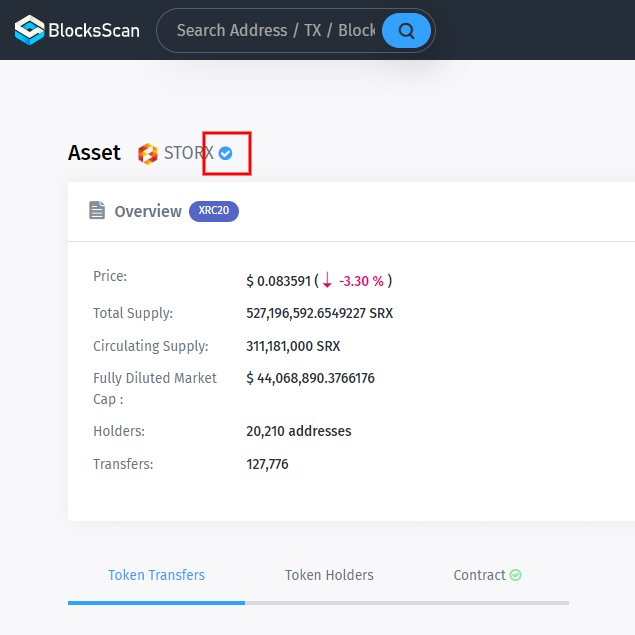Click the green check icon on Contract tab
Image resolution: width=635 pixels, height=635 pixels.
click(515, 575)
